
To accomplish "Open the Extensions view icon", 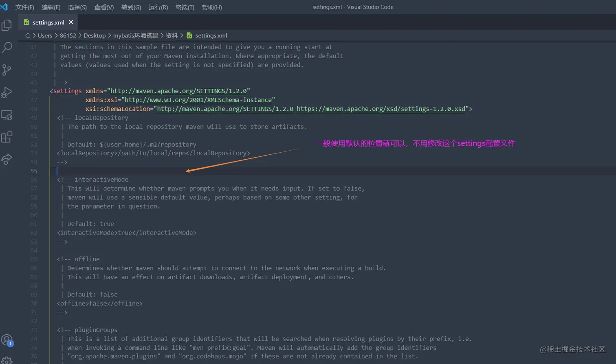I will pos(7,137).
